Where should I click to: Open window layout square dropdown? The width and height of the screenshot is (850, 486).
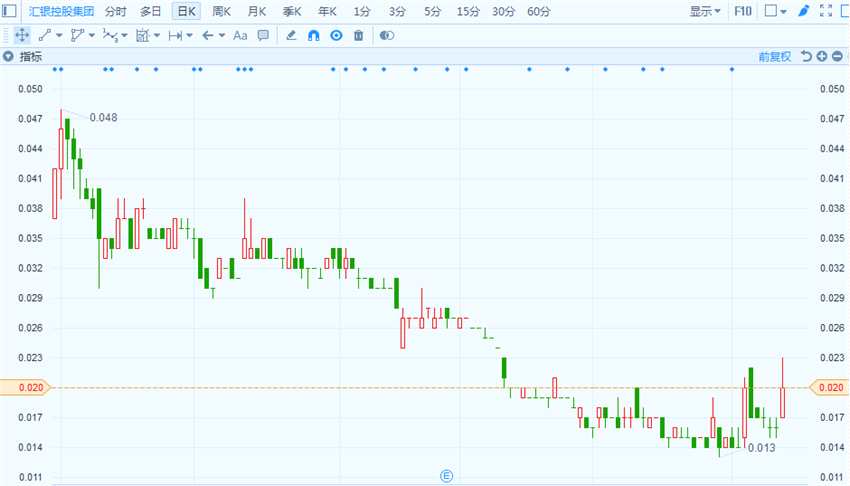pyautogui.click(x=775, y=11)
